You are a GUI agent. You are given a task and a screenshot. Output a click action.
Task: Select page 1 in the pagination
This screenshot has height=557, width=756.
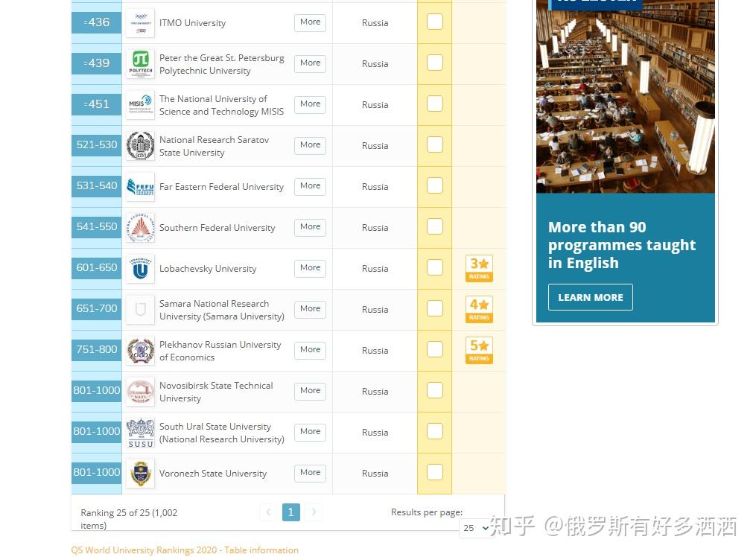(291, 512)
